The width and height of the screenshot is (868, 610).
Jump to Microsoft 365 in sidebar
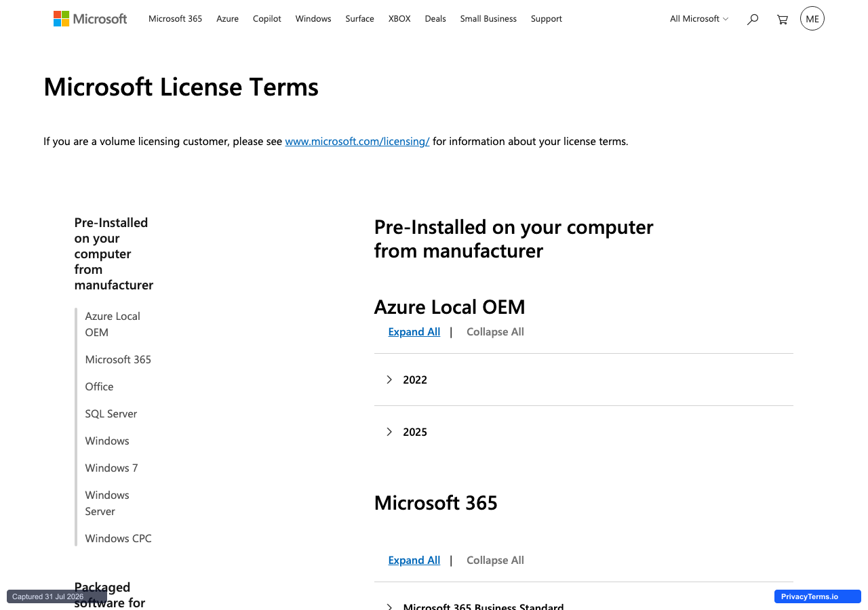(x=118, y=360)
